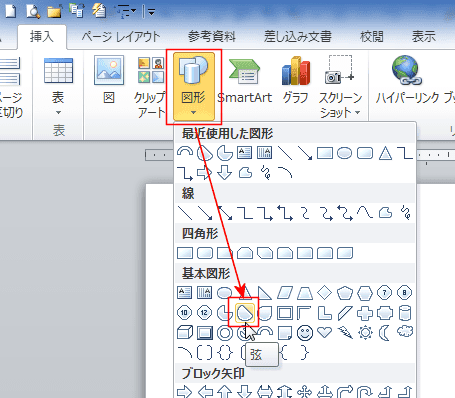Image resolution: width=455 pixels, height=398 pixels.
Task: Switch to the ページ レイアウト tab
Action: (121, 37)
